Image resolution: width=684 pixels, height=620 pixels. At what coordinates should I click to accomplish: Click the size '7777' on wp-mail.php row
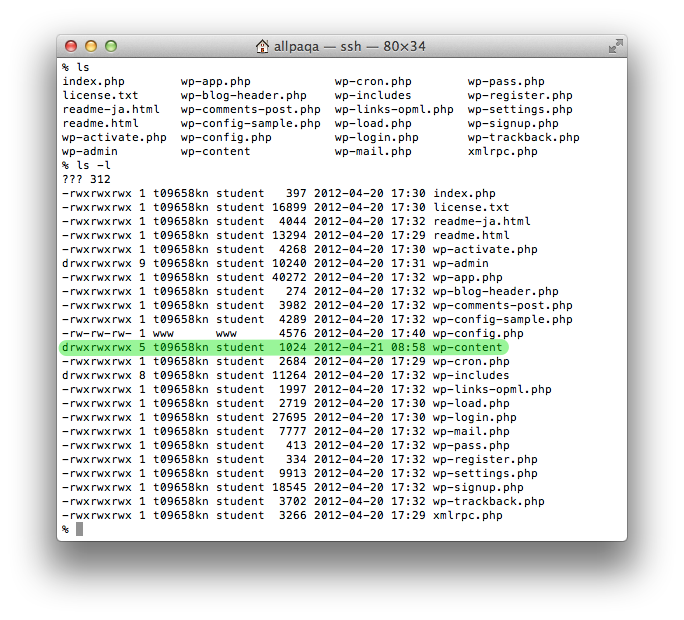pyautogui.click(x=293, y=431)
